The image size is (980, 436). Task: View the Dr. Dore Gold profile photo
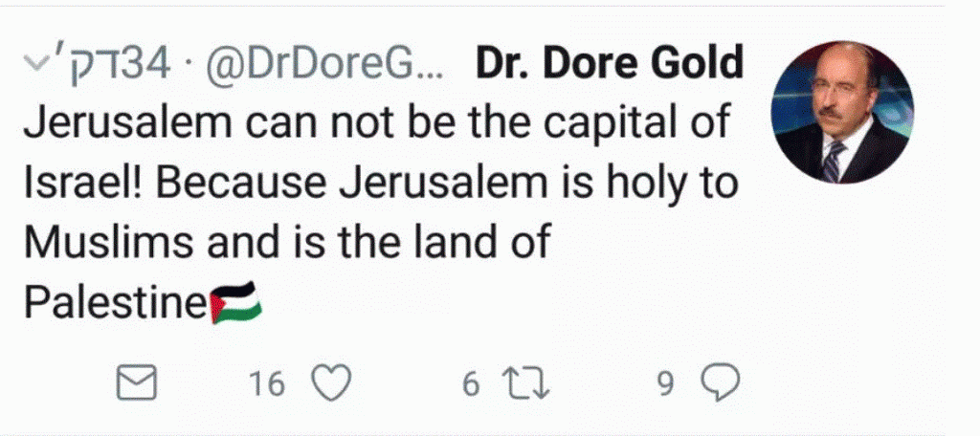[x=842, y=113]
